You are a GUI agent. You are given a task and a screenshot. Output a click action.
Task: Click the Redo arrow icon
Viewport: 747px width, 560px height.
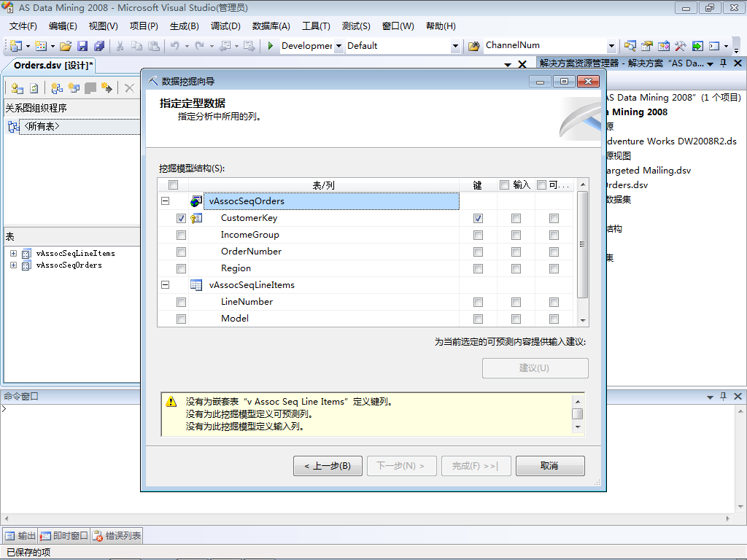click(x=200, y=46)
